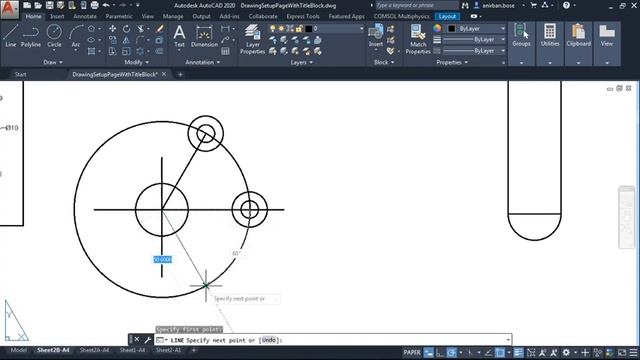Click the user account name
The image size is (640, 360).
(498, 5)
